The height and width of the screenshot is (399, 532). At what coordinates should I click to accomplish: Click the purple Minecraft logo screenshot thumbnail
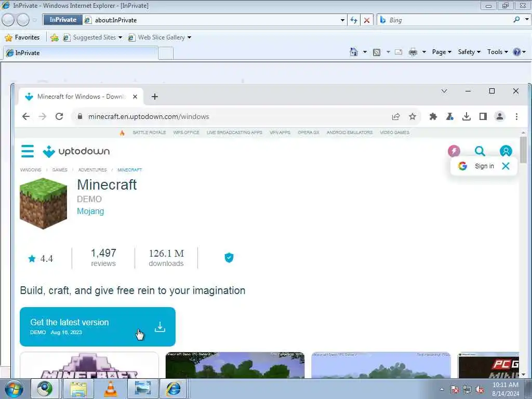tap(89, 365)
